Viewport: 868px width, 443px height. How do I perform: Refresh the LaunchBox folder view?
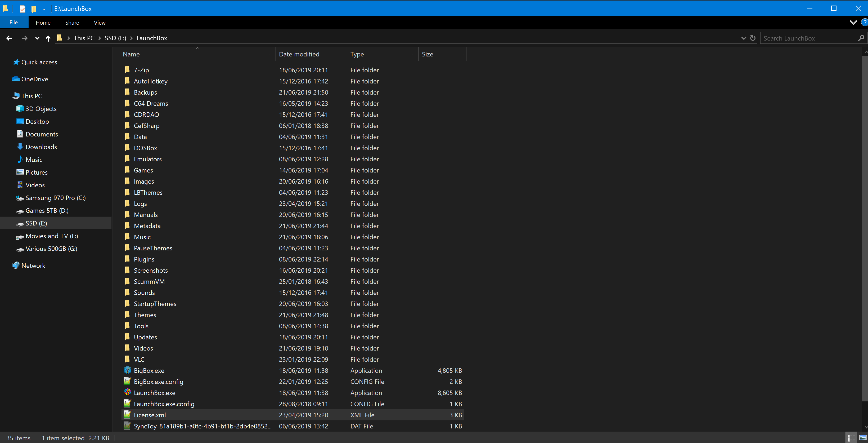click(753, 38)
